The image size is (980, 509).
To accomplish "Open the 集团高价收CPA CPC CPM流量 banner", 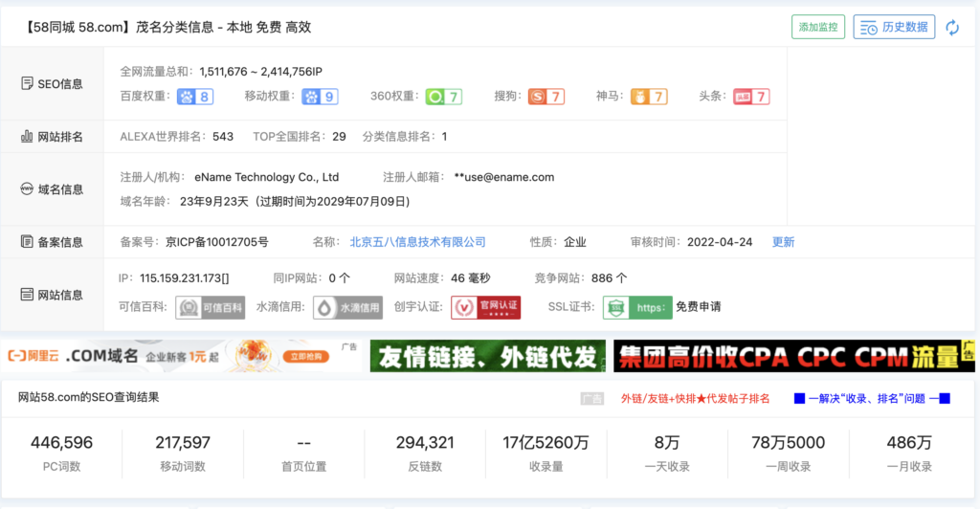I will [x=793, y=356].
